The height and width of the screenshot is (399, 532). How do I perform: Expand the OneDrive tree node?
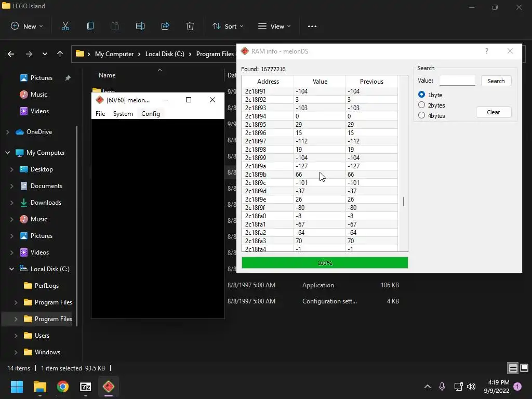pos(7,132)
